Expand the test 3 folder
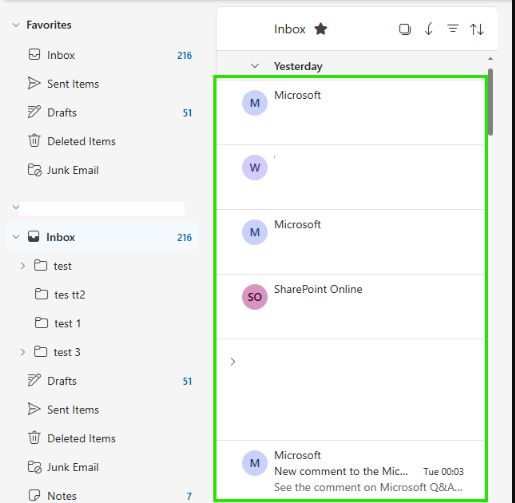 [x=23, y=352]
